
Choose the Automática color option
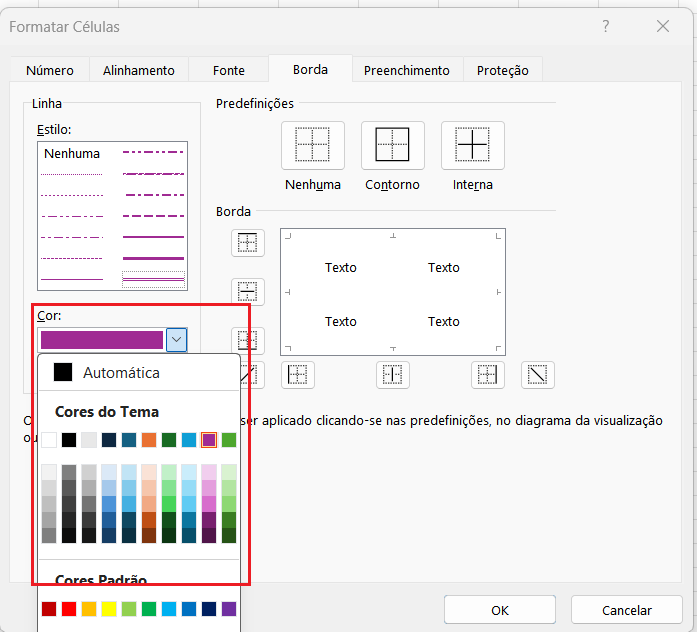coord(121,372)
